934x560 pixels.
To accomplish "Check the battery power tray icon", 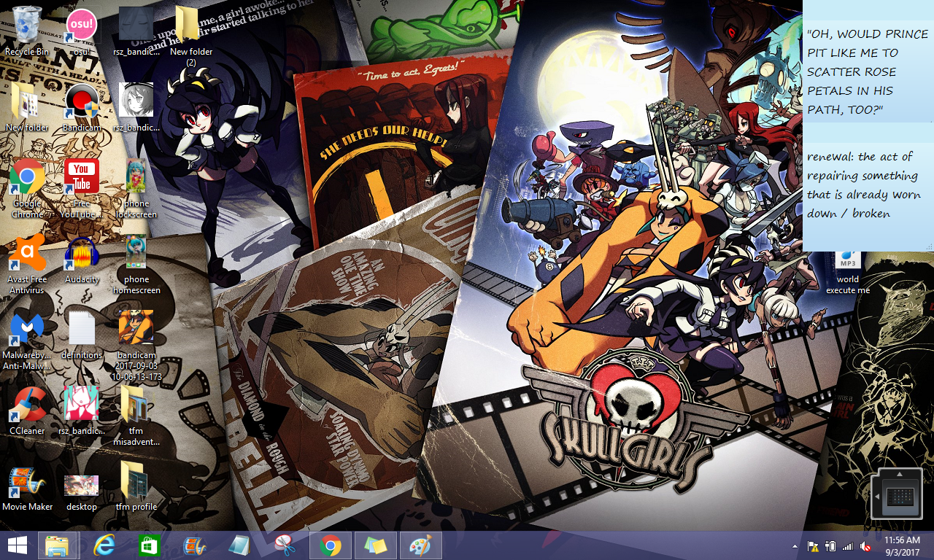I will [x=830, y=546].
